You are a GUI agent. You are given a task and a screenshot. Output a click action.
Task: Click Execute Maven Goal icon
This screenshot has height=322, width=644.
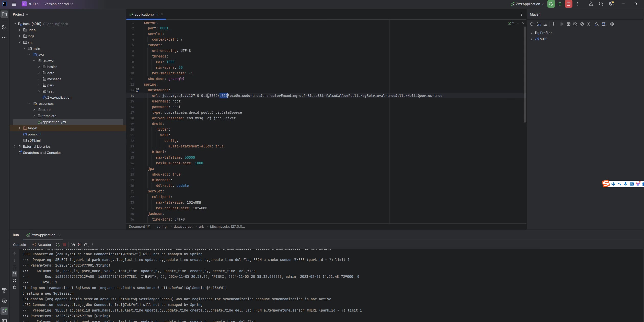point(569,24)
